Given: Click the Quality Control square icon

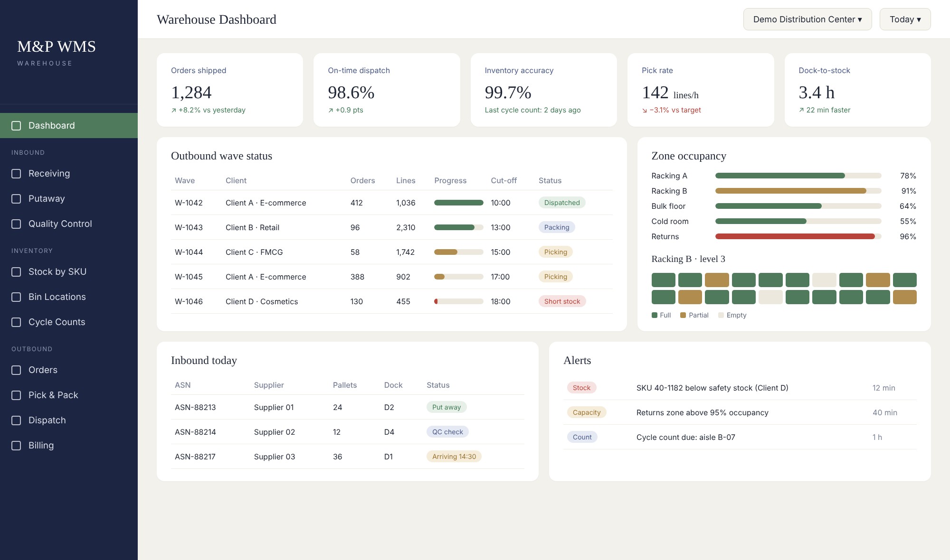Looking at the screenshot, I should pyautogui.click(x=16, y=224).
